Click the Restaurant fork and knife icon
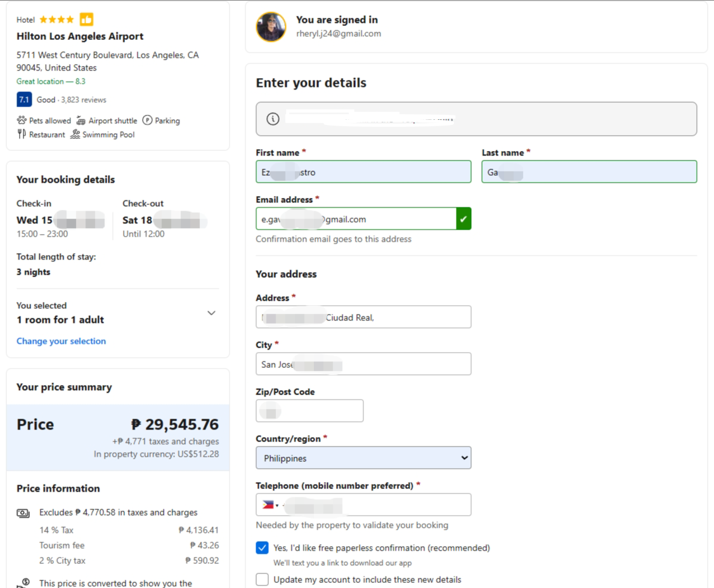Viewport: 714px width, 588px height. 22,134
